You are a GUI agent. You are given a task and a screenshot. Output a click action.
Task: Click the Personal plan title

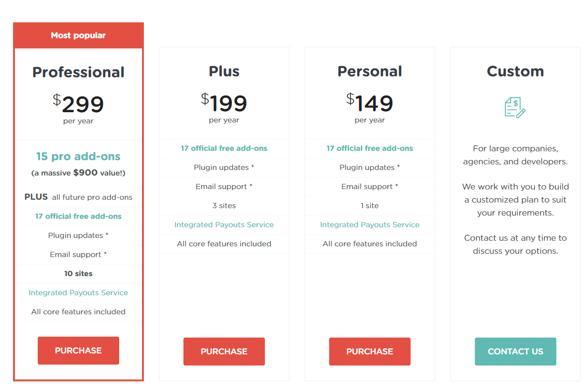[x=370, y=71]
